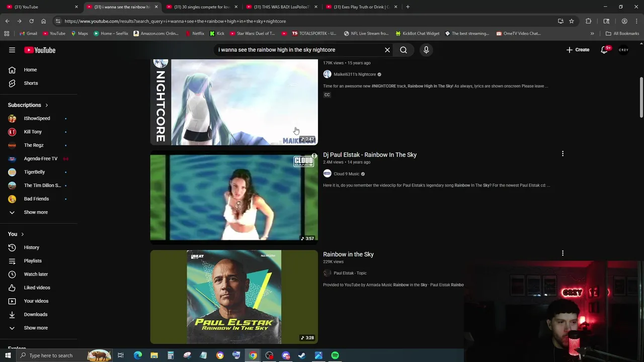Open the Kick bookmark

217,34
